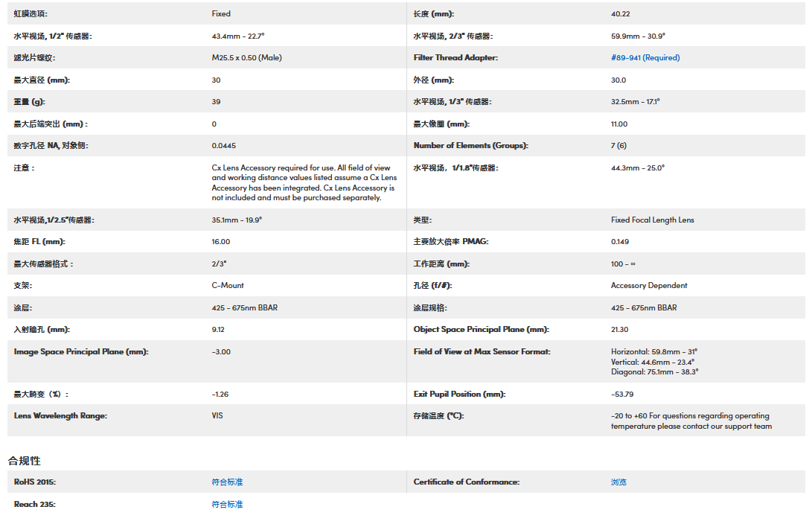Click the Object Space Principal Plane label

point(481,330)
